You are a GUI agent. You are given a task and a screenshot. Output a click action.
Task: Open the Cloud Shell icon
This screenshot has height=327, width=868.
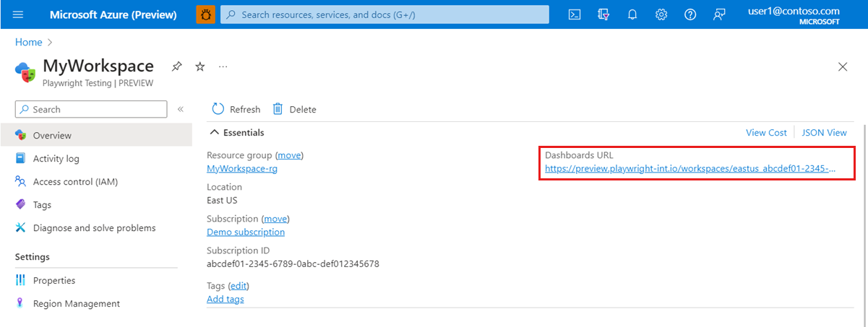click(575, 14)
